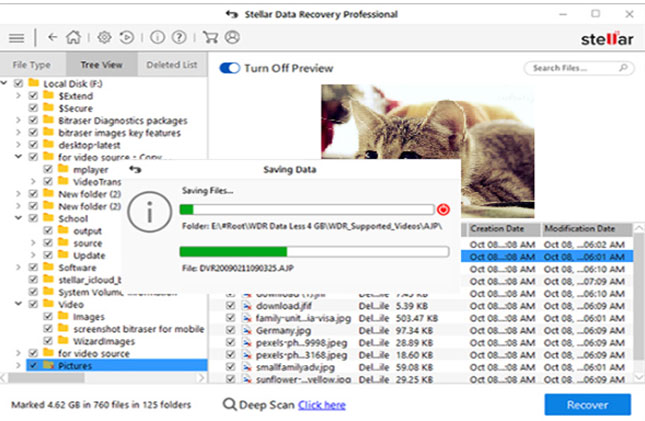Click the shopping cart icon

point(210,37)
